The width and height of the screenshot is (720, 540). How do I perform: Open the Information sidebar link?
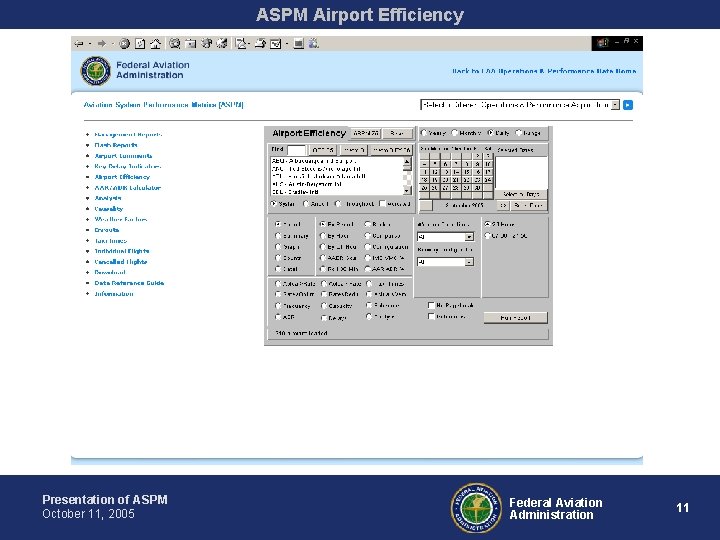[x=114, y=294]
